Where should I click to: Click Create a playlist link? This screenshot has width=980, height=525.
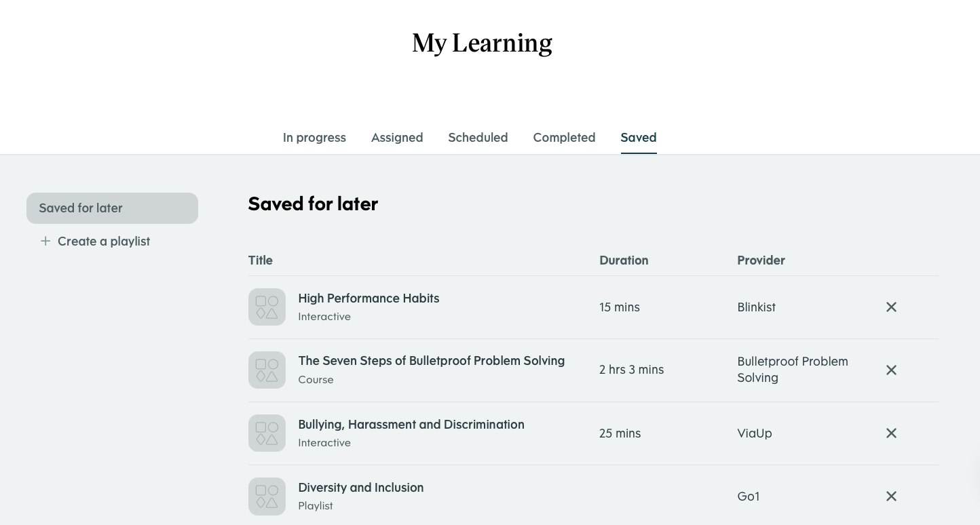pyautogui.click(x=104, y=241)
